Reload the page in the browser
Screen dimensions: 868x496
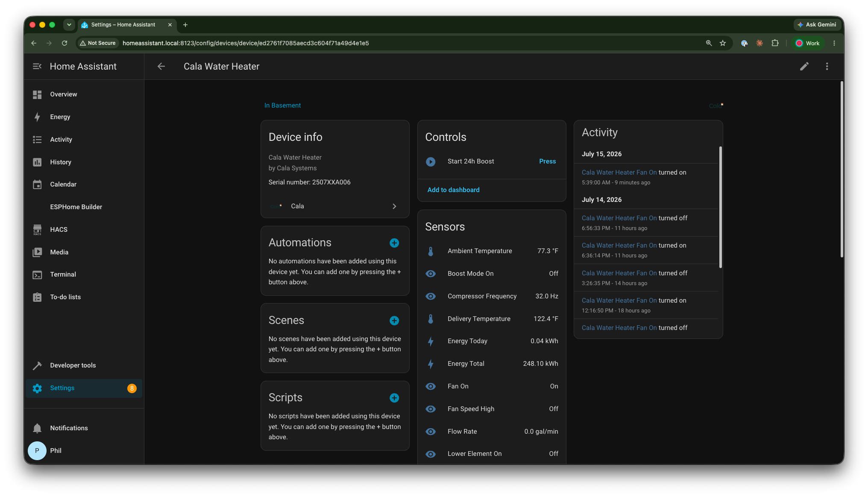[65, 43]
